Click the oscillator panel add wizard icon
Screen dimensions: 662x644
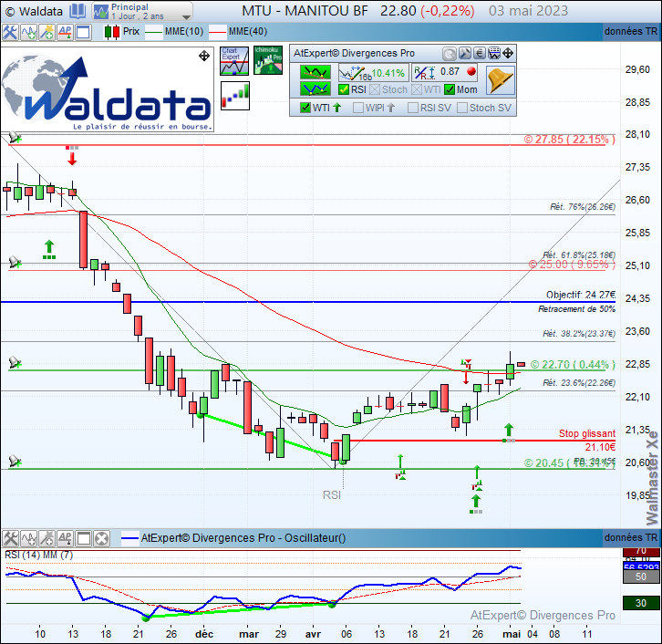coord(47,539)
